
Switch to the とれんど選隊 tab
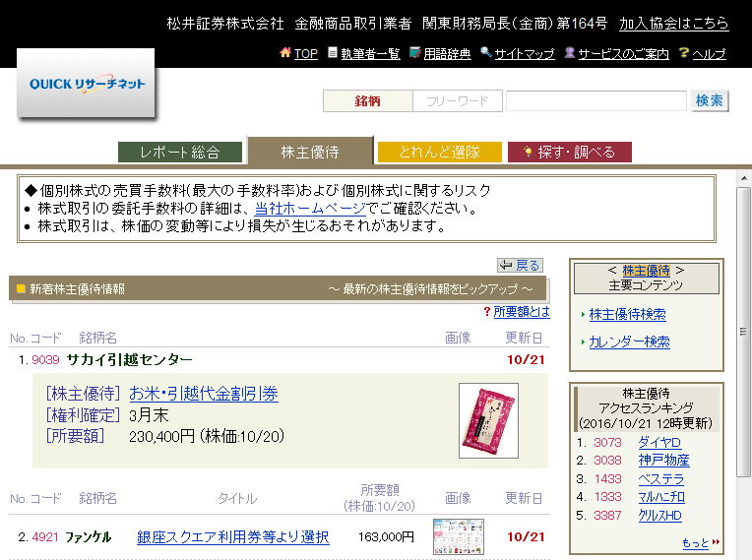439,152
